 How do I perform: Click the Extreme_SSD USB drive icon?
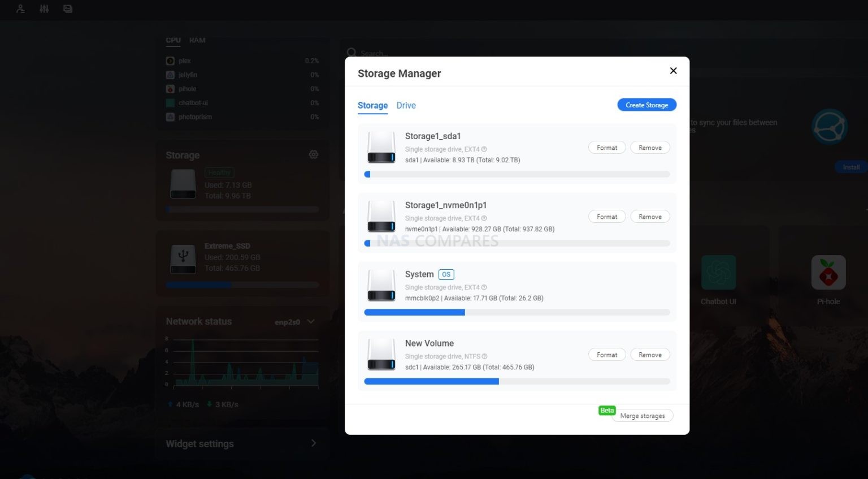point(183,259)
